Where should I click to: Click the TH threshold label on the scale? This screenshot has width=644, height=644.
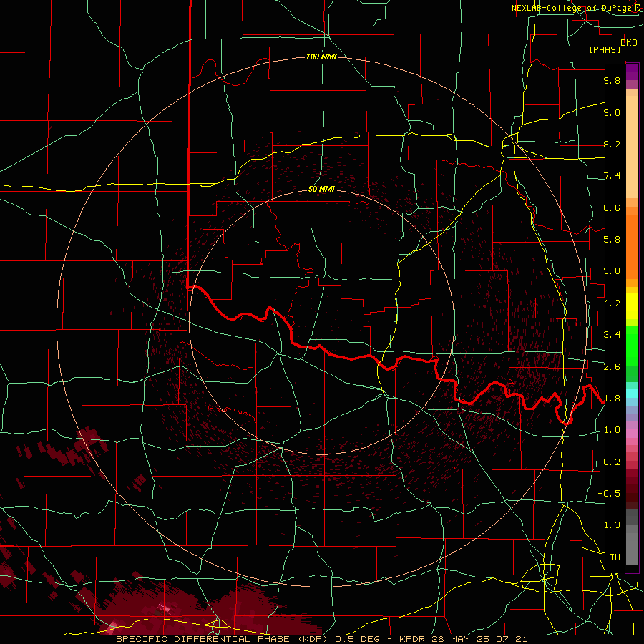tap(615, 557)
